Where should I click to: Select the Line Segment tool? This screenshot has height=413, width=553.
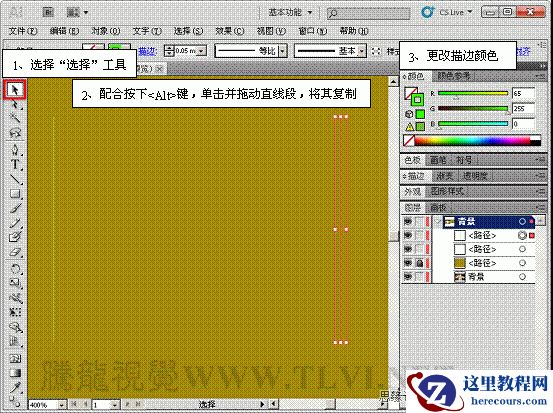coord(15,179)
